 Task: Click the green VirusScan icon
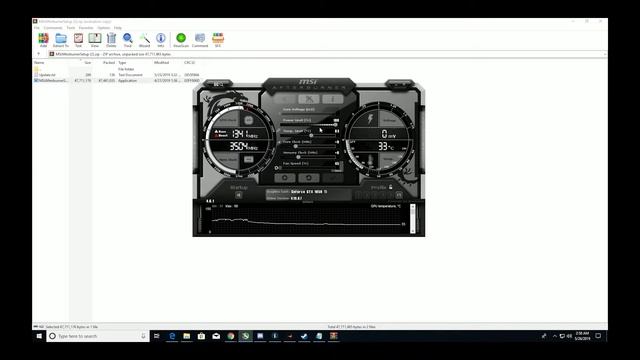click(181, 40)
